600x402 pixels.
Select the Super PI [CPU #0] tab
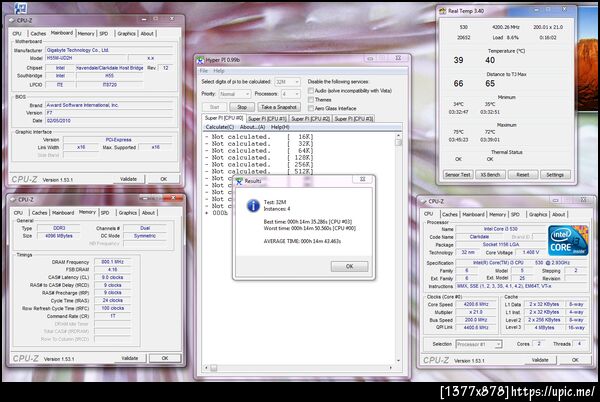click(224, 118)
